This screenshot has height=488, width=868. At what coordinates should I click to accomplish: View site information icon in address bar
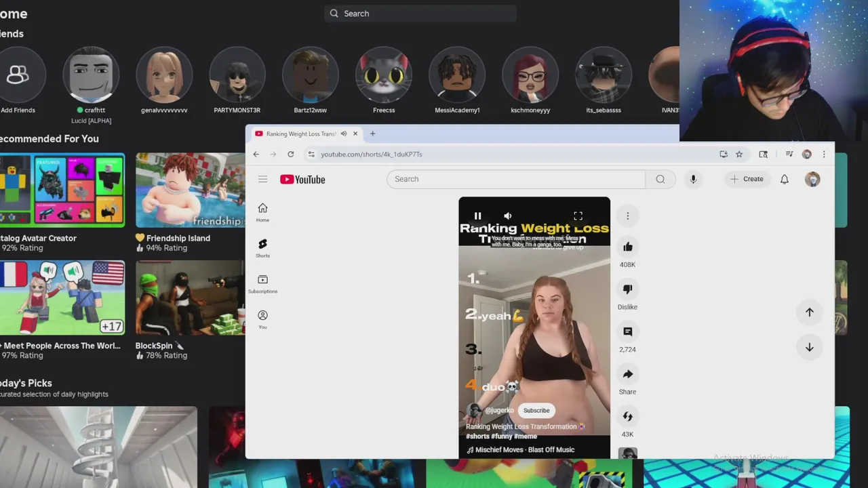[311, 154]
